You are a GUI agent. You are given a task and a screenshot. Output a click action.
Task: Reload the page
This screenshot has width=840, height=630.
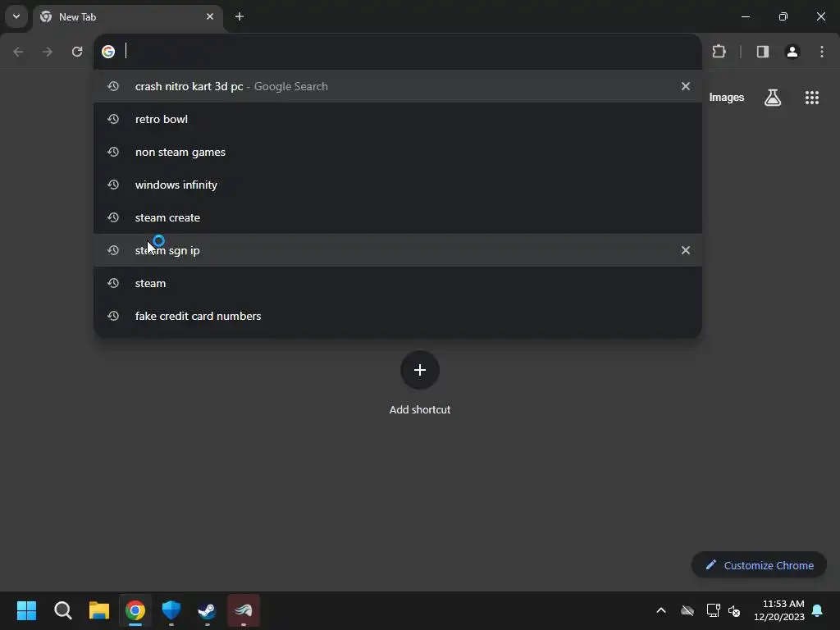(x=77, y=52)
